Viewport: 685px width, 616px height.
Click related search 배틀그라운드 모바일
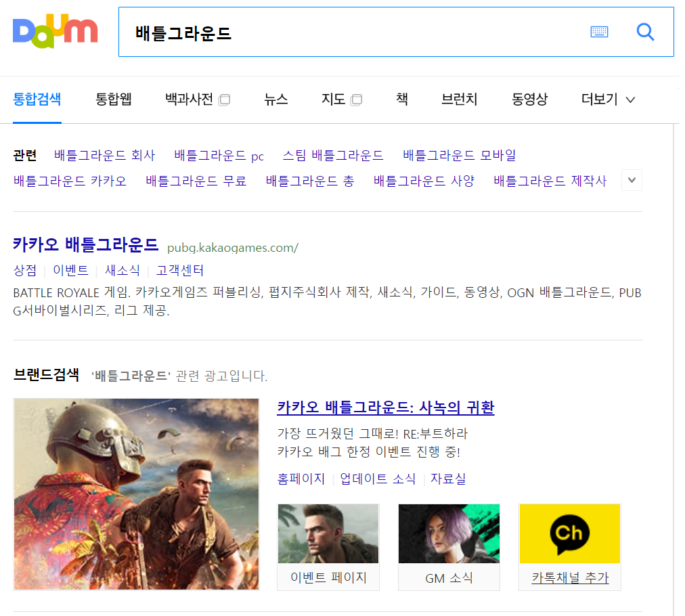pos(460,155)
